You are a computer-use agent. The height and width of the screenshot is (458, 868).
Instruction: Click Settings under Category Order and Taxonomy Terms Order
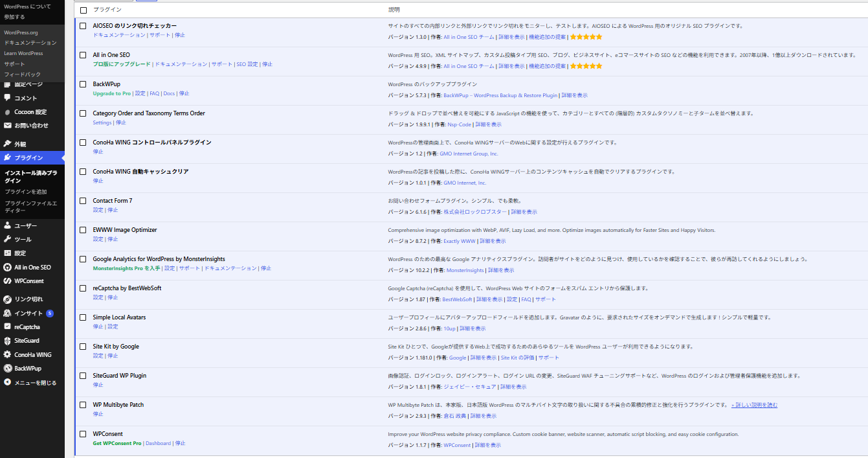[x=102, y=122]
